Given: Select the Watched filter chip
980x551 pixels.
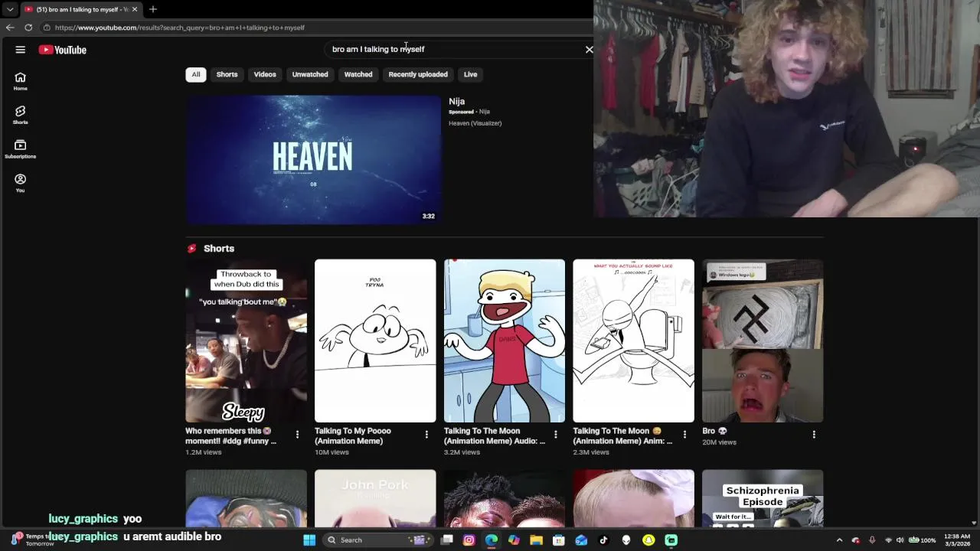Looking at the screenshot, I should 358,74.
